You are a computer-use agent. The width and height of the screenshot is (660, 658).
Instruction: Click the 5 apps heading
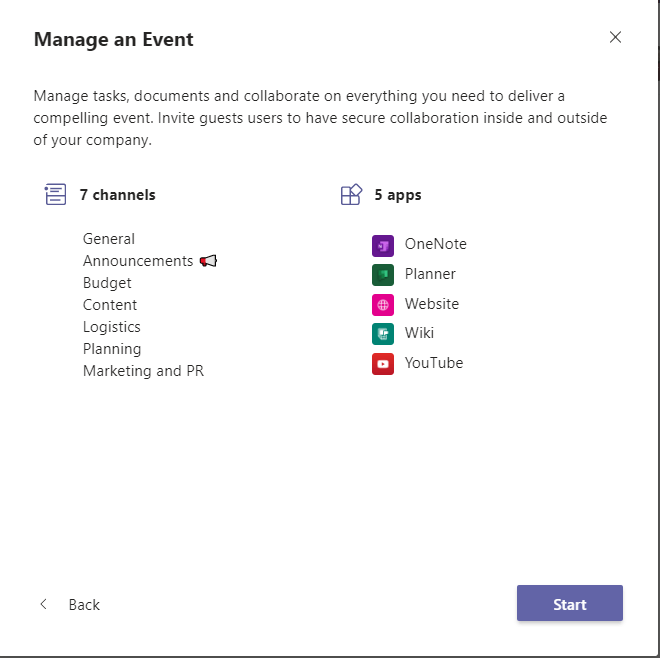click(x=398, y=195)
